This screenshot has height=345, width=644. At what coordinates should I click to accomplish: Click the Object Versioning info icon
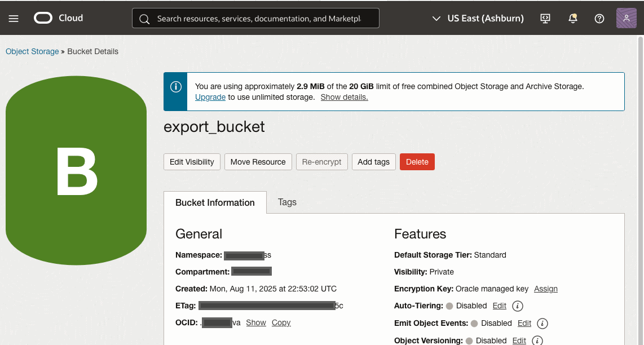537,340
